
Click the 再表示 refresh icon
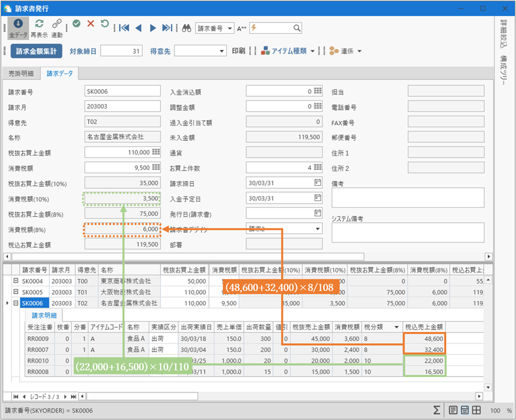click(39, 24)
